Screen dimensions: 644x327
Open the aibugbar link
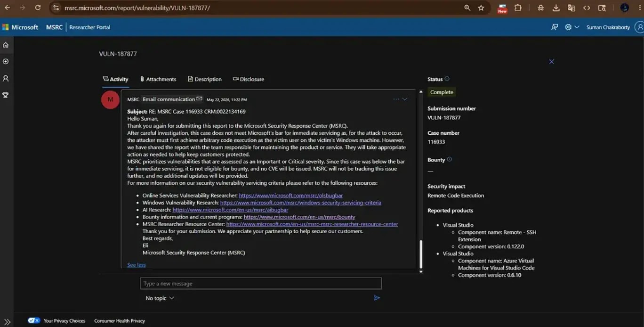click(230, 210)
